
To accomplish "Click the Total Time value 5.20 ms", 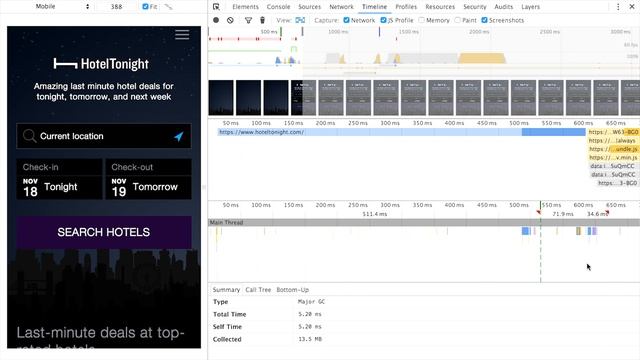I will (310, 314).
